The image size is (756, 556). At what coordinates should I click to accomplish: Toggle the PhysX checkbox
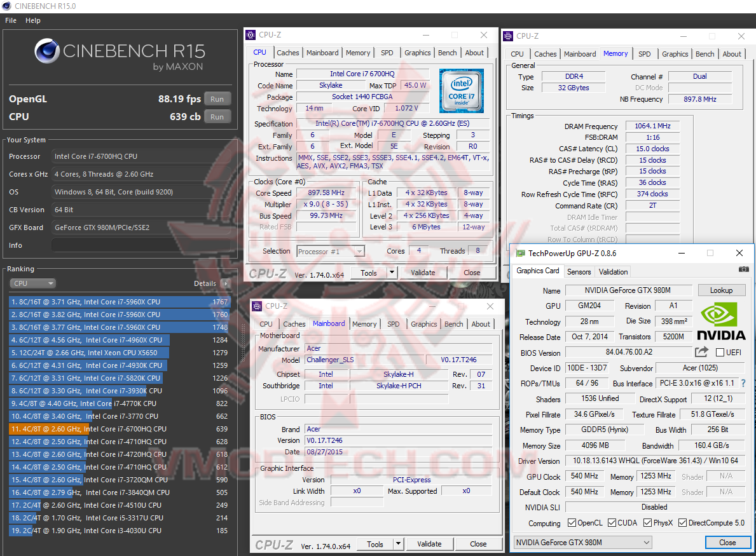647,523
